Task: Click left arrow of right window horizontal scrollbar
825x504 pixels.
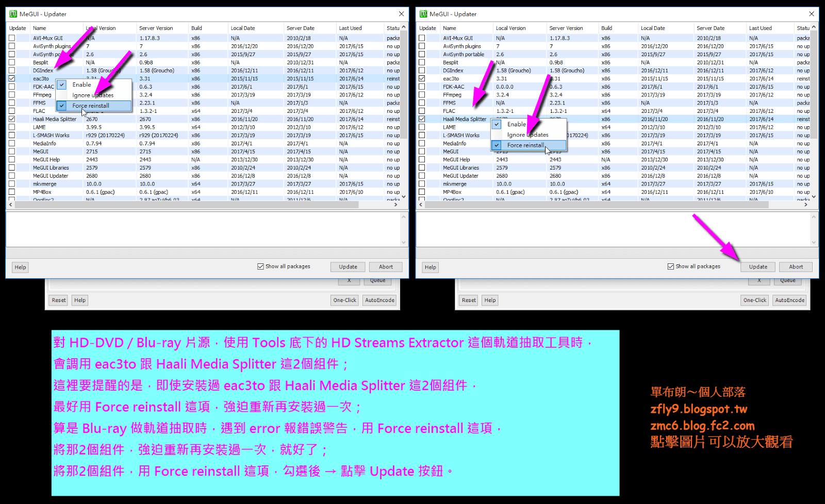Action: [x=421, y=205]
